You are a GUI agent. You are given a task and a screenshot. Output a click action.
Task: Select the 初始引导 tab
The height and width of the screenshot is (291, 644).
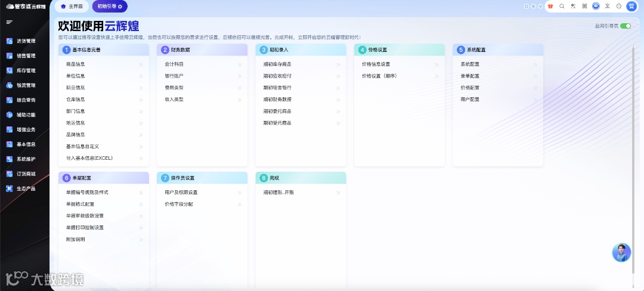pos(109,6)
